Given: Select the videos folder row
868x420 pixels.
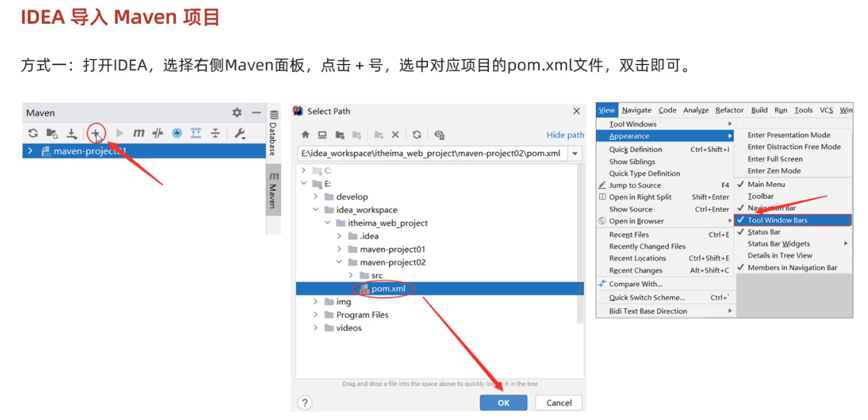Looking at the screenshot, I should (x=436, y=328).
